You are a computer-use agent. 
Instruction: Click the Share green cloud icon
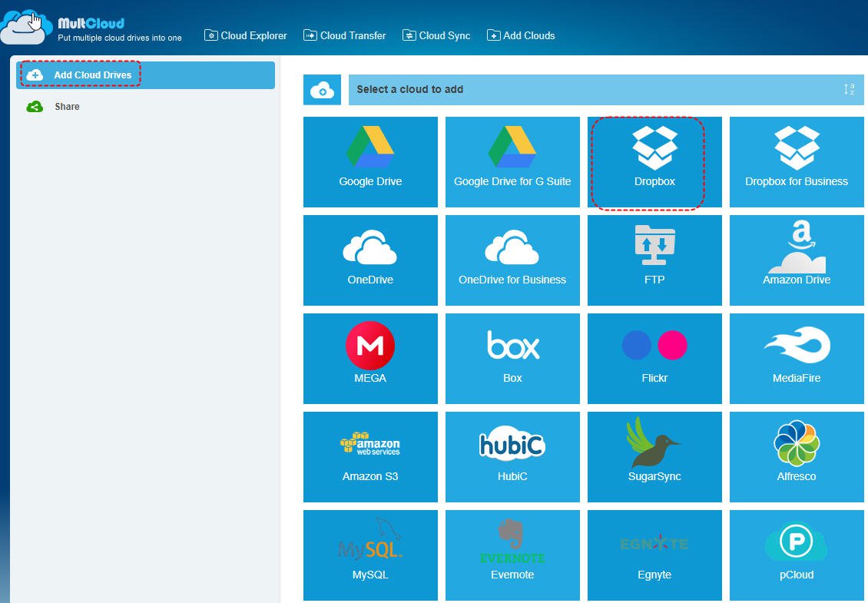(35, 106)
